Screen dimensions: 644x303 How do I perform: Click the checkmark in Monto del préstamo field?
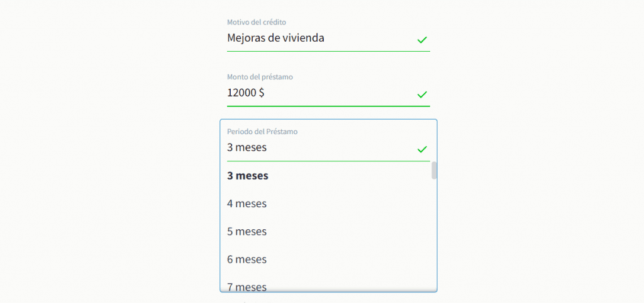coord(422,94)
